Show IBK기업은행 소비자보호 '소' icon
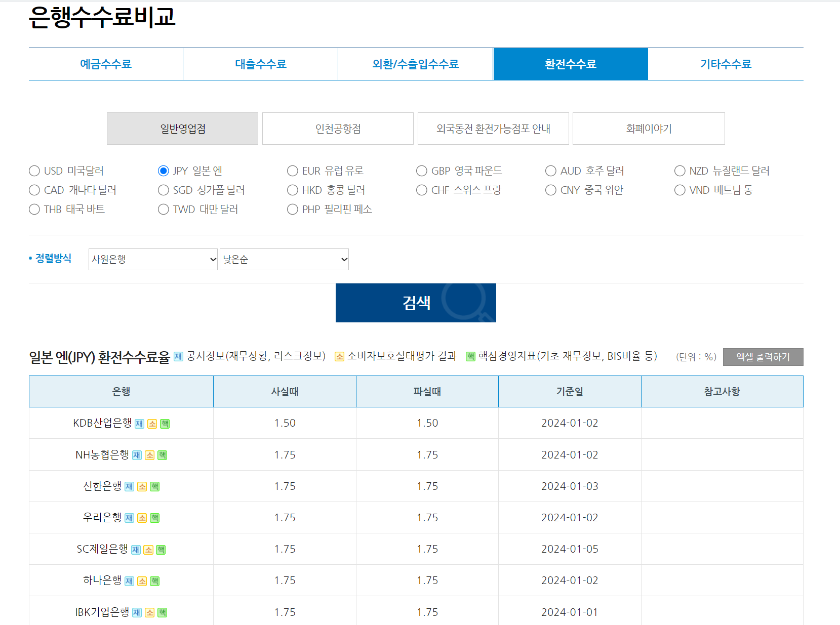 pyautogui.click(x=149, y=613)
